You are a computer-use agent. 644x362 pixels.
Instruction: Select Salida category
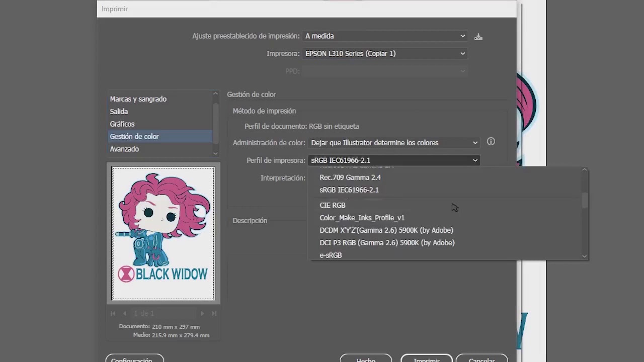[159, 112]
